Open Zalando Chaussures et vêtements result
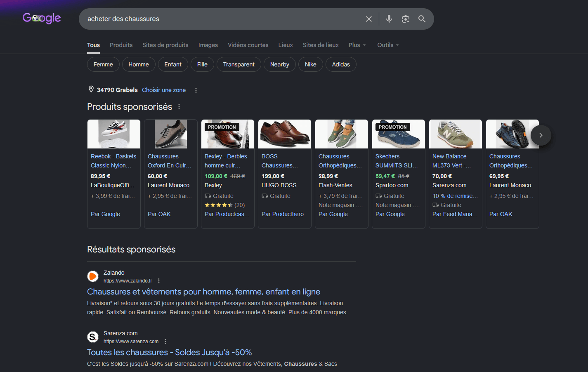Image resolution: width=588 pixels, height=372 pixels. pyautogui.click(x=203, y=292)
